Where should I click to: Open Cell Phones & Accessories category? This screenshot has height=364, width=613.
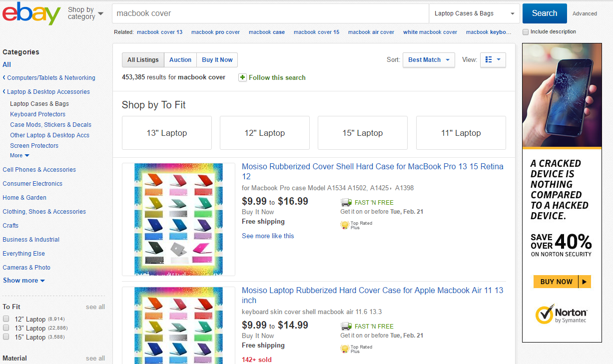coord(39,170)
